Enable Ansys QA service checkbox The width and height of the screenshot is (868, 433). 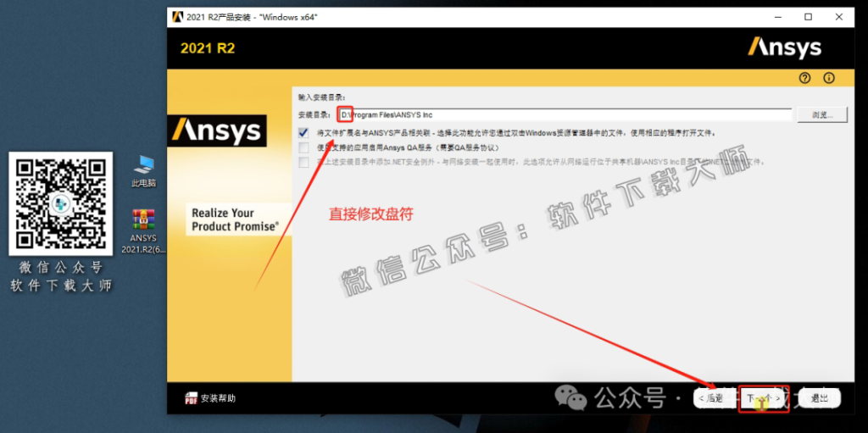tap(303, 147)
